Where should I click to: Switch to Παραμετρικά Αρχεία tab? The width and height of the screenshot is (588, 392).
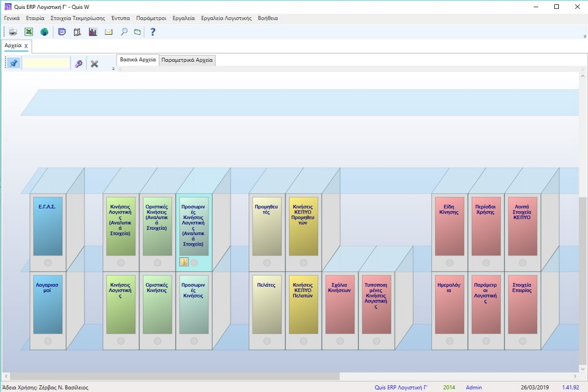pyautogui.click(x=187, y=60)
